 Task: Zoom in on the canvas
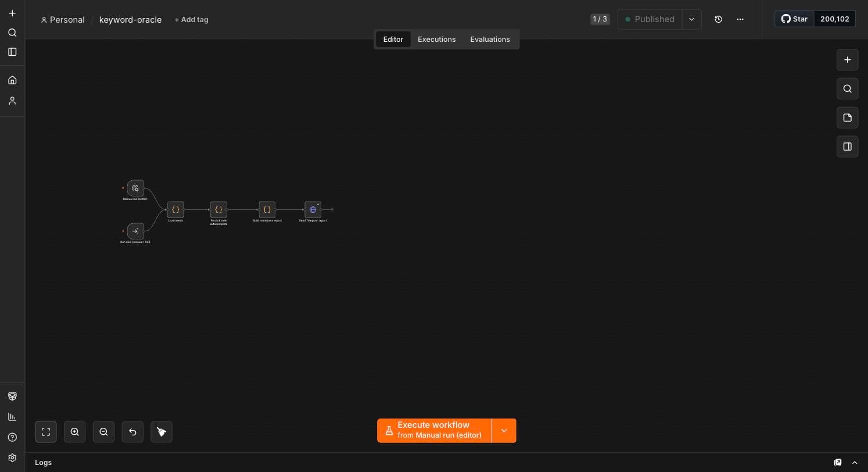click(74, 432)
